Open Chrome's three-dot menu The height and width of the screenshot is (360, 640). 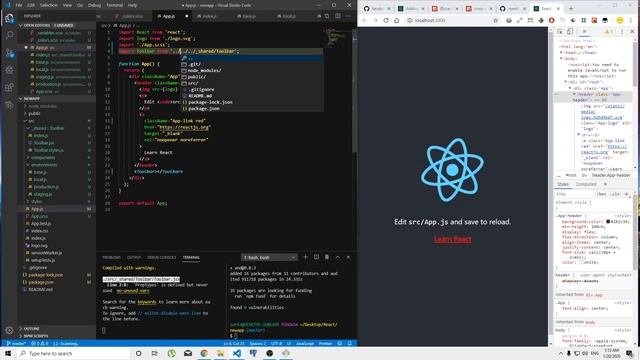click(x=632, y=20)
